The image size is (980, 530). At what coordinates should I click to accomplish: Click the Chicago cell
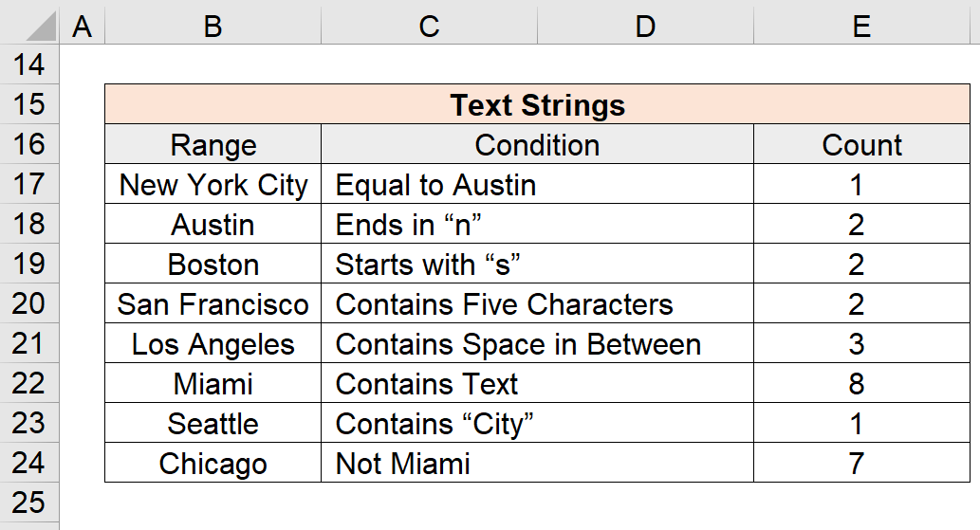pos(213,463)
